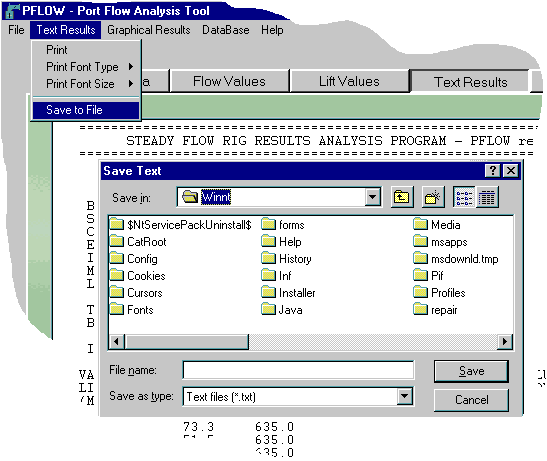Switch to the Flow Values tab
Image resolution: width=547 pixels, height=461 pixels.
(230, 81)
